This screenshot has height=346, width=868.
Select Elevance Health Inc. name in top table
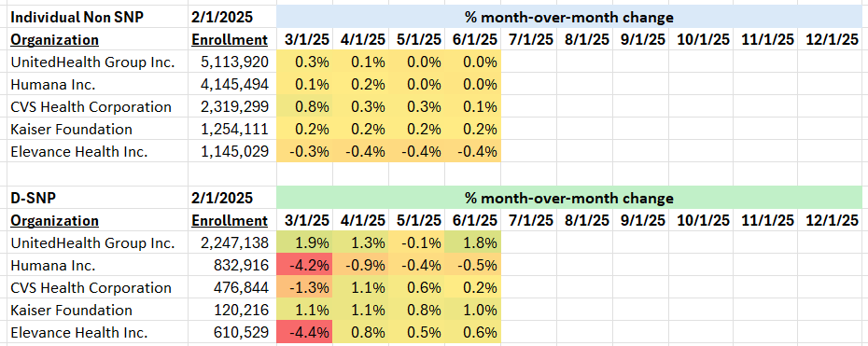point(79,151)
